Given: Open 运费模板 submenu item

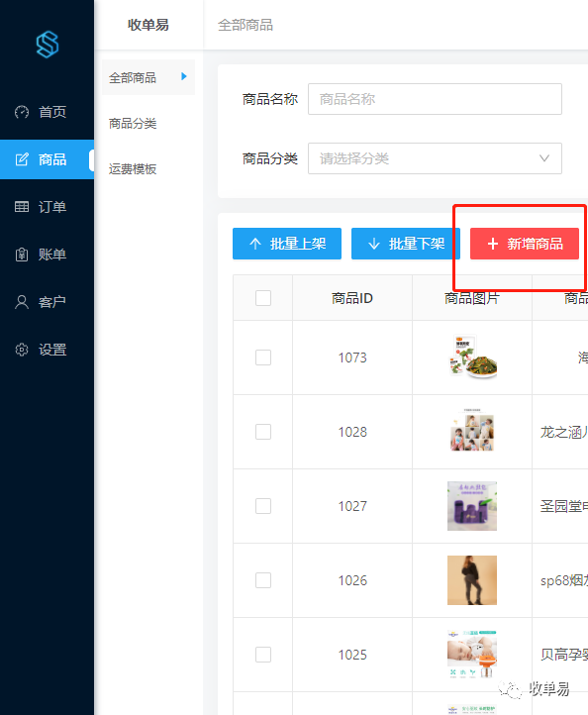Looking at the screenshot, I should click(x=133, y=169).
